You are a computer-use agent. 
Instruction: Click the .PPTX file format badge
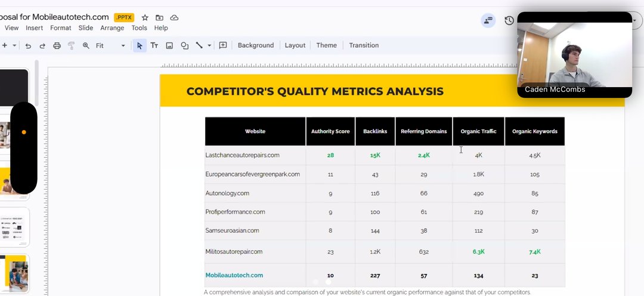point(124,18)
